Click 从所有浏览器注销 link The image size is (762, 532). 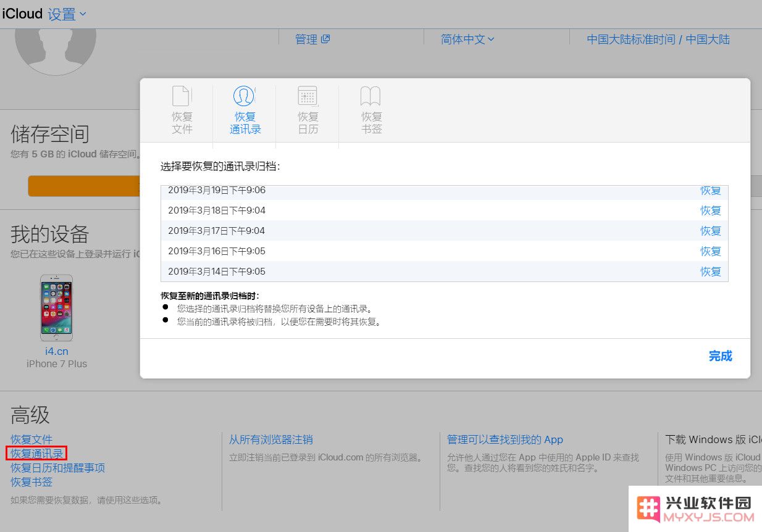271,440
